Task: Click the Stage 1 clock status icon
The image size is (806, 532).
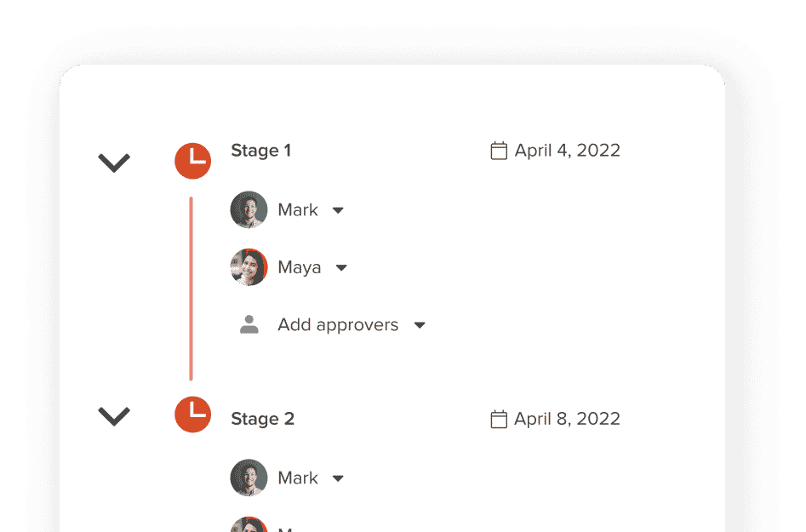Action: [x=192, y=161]
